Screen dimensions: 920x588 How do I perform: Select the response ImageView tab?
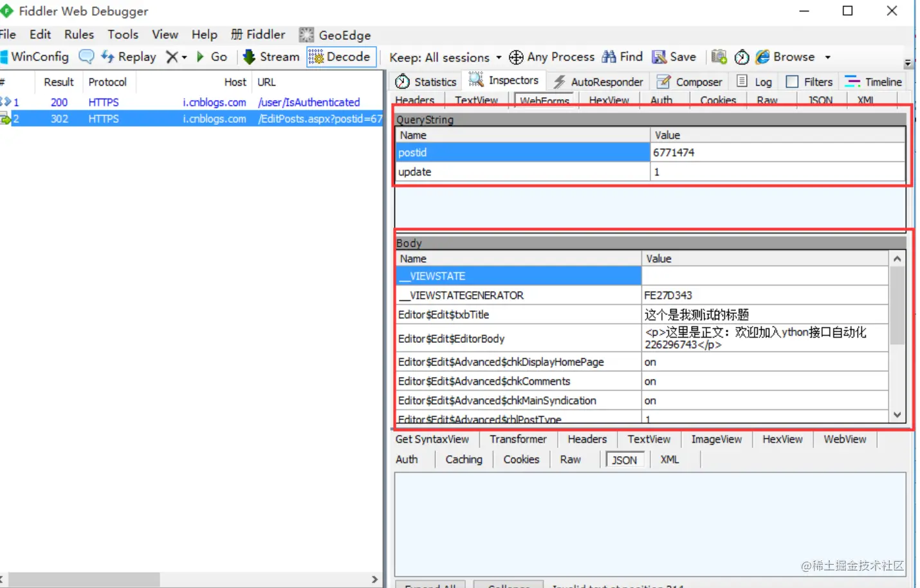tap(717, 439)
